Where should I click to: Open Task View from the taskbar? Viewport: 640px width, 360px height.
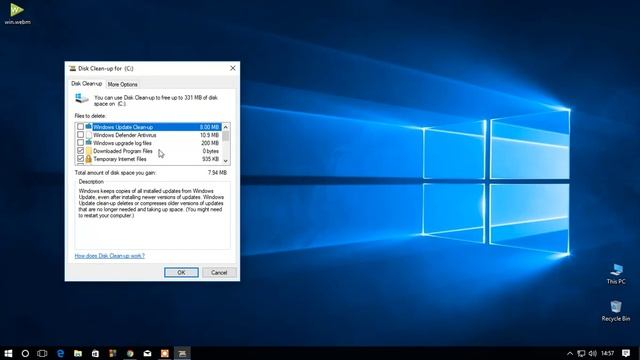(x=42, y=353)
